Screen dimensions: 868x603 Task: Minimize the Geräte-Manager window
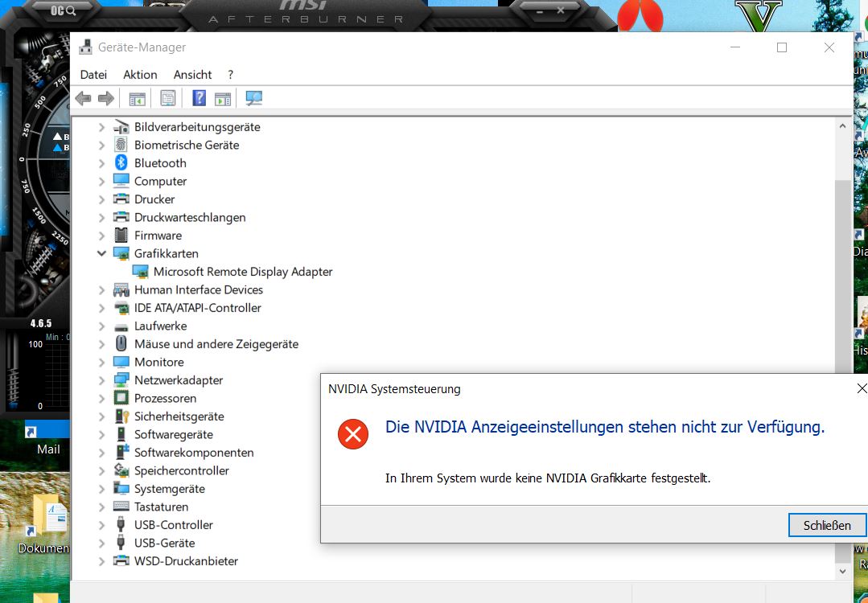click(x=735, y=47)
